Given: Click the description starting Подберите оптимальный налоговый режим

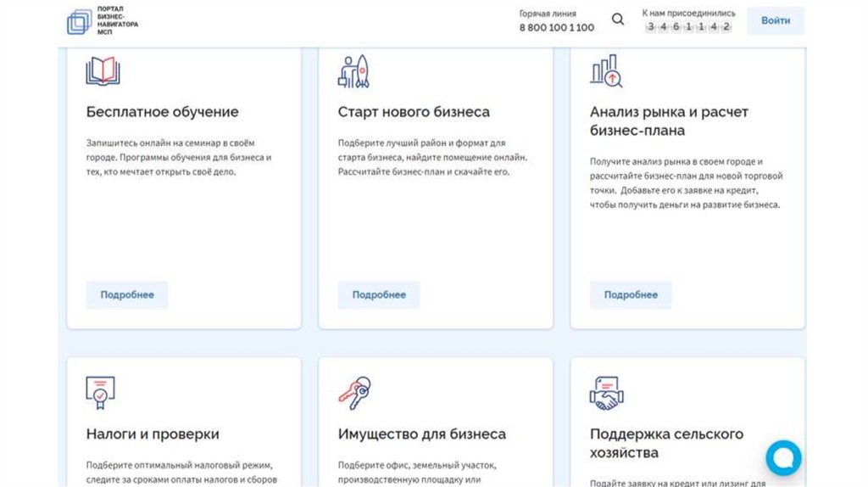Looking at the screenshot, I should (181, 472).
